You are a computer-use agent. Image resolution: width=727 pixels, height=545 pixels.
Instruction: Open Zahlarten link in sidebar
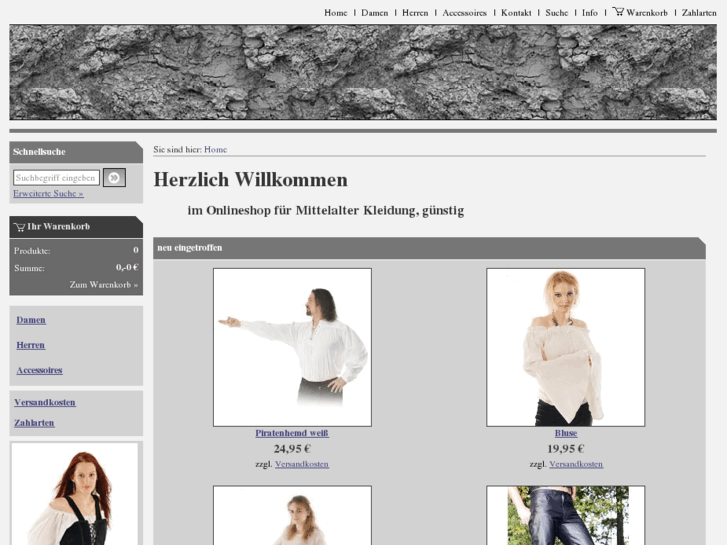point(34,423)
